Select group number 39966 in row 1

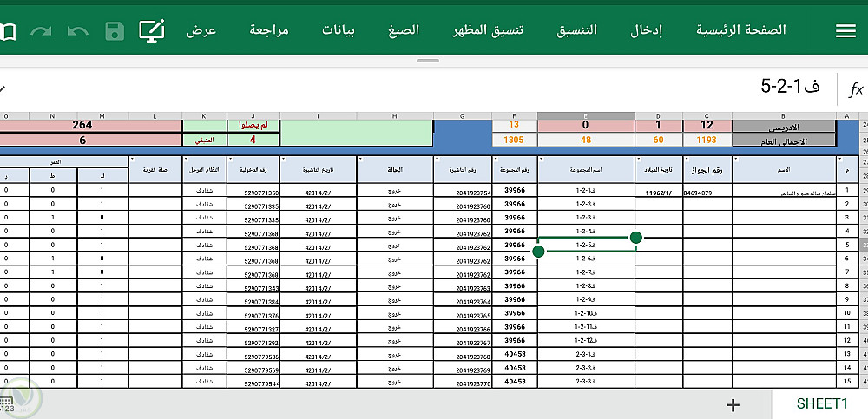pos(514,190)
